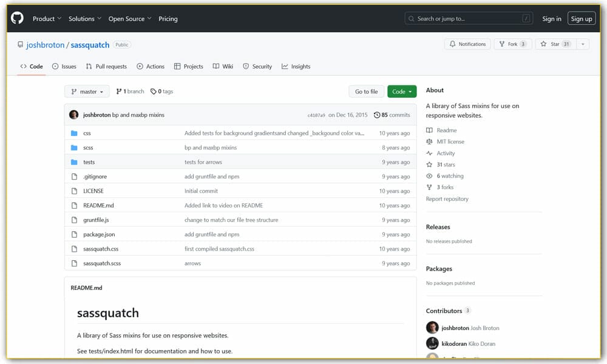Expand the green Code dropdown
The width and height of the screenshot is (607, 364).
[402, 92]
